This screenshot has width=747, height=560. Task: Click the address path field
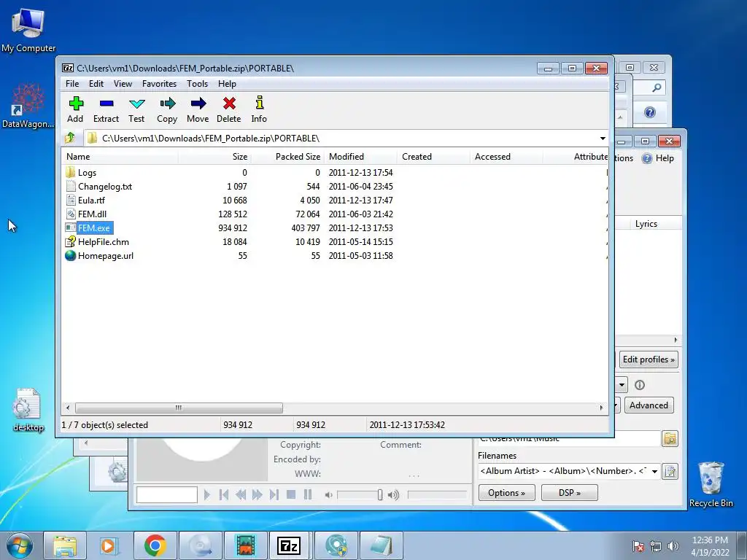tap(341, 138)
